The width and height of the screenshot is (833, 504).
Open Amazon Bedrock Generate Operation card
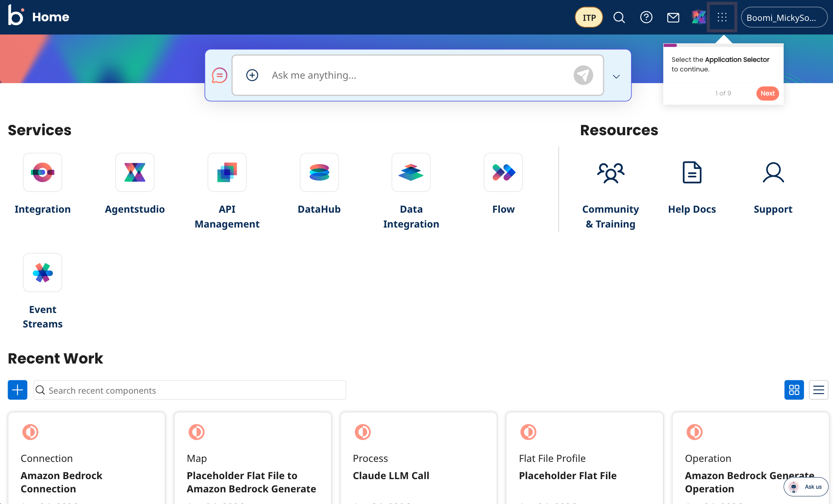[x=751, y=458]
